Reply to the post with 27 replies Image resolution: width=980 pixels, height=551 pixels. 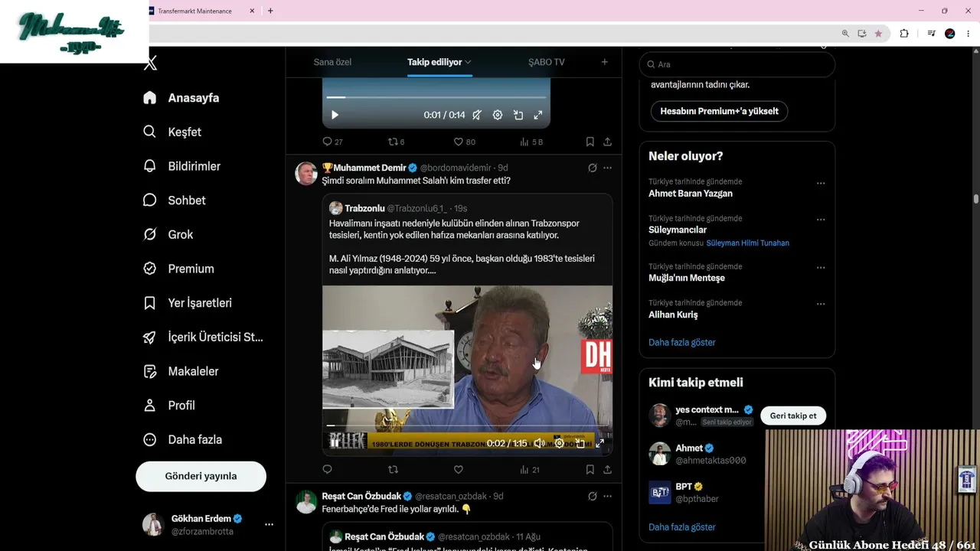332,142
